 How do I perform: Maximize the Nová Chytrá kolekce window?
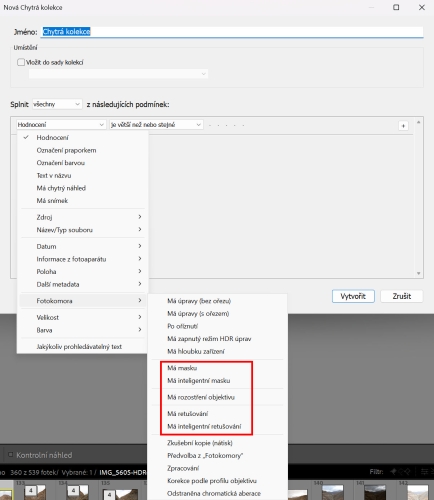(396, 7)
